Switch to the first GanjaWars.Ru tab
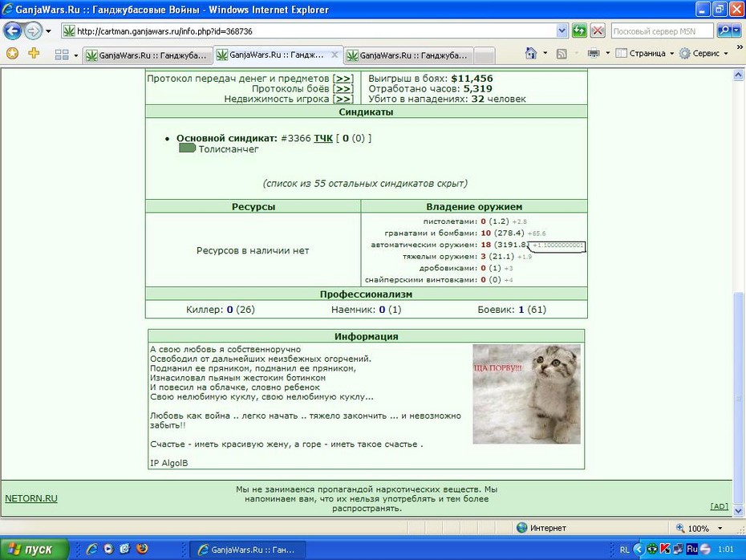This screenshot has width=746, height=560. pos(148,55)
